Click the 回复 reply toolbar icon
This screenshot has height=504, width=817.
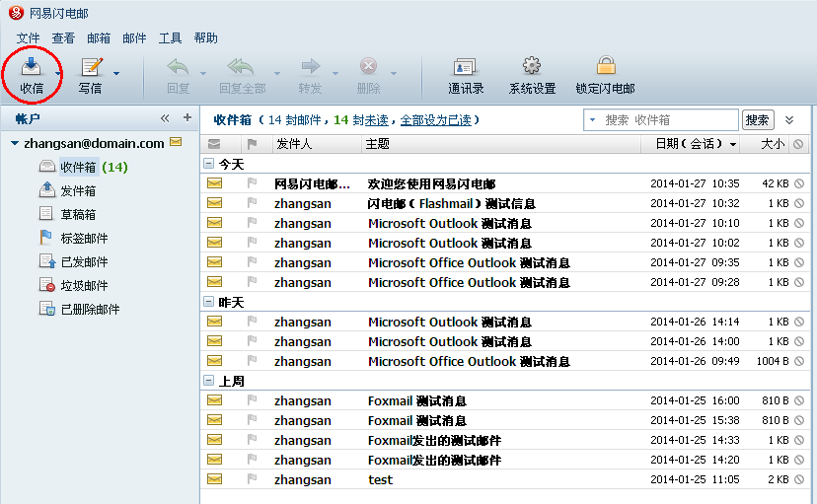(x=178, y=67)
